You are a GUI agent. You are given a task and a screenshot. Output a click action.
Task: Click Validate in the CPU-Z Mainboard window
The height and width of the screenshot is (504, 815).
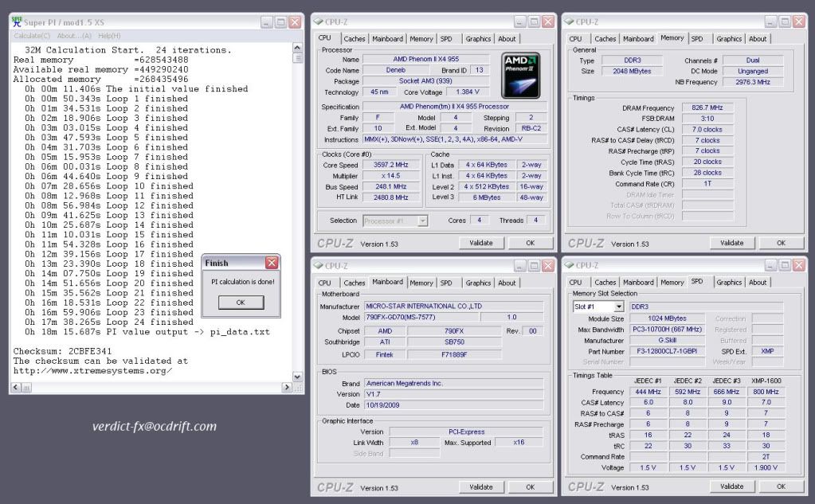point(480,486)
